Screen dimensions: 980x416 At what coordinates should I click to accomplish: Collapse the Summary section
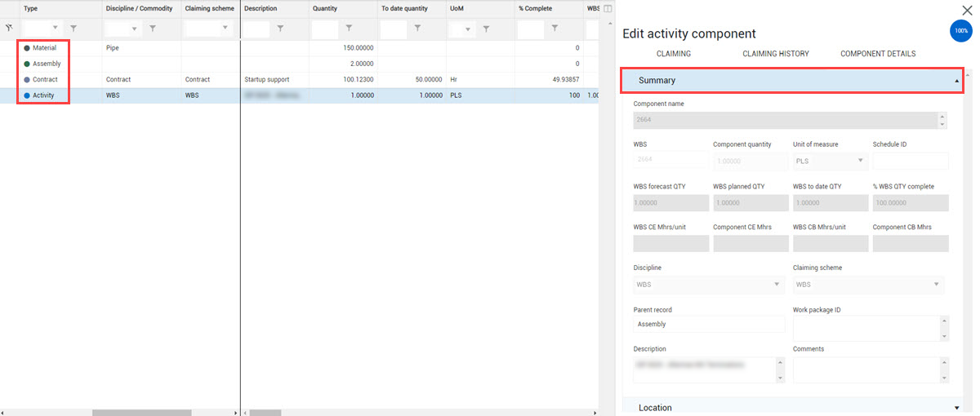coord(956,81)
